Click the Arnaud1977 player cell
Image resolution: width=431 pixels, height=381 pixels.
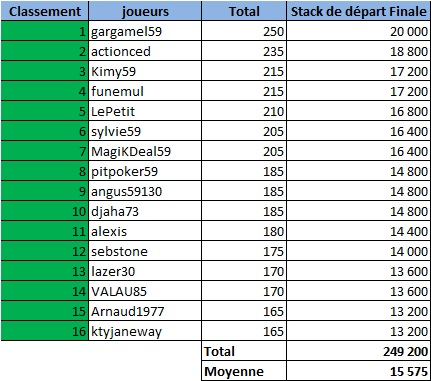pyautogui.click(x=145, y=311)
